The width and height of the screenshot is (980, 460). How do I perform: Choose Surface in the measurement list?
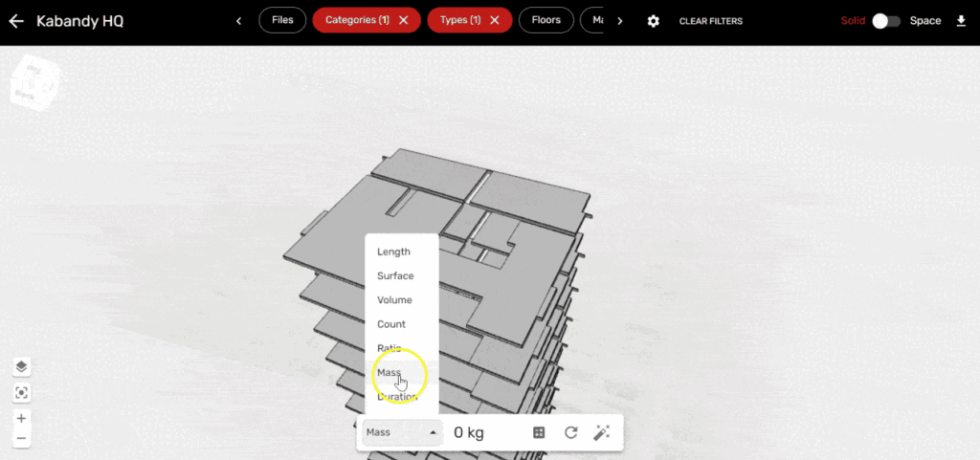tap(395, 276)
